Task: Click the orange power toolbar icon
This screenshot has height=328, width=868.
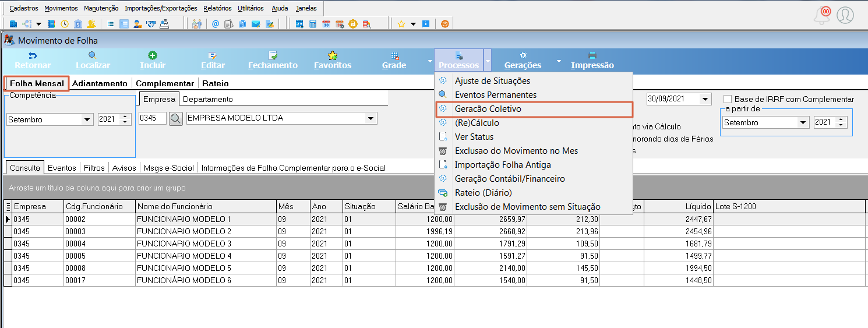Action: (445, 24)
